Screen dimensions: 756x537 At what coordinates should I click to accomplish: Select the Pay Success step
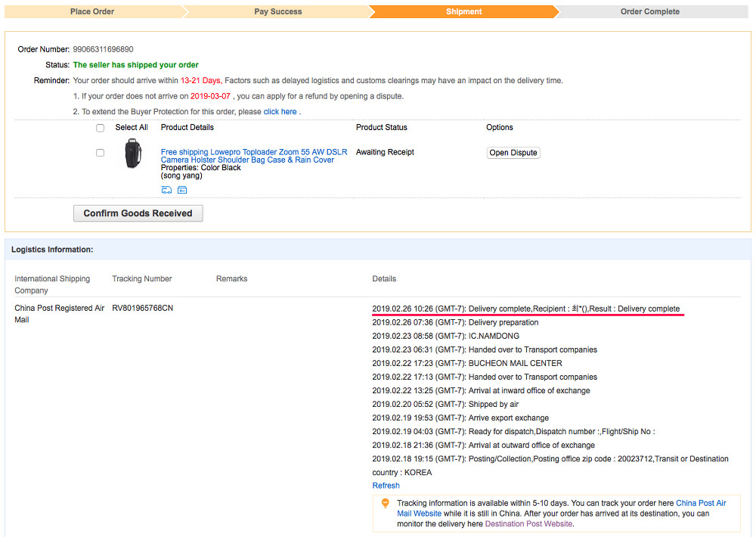pyautogui.click(x=277, y=12)
